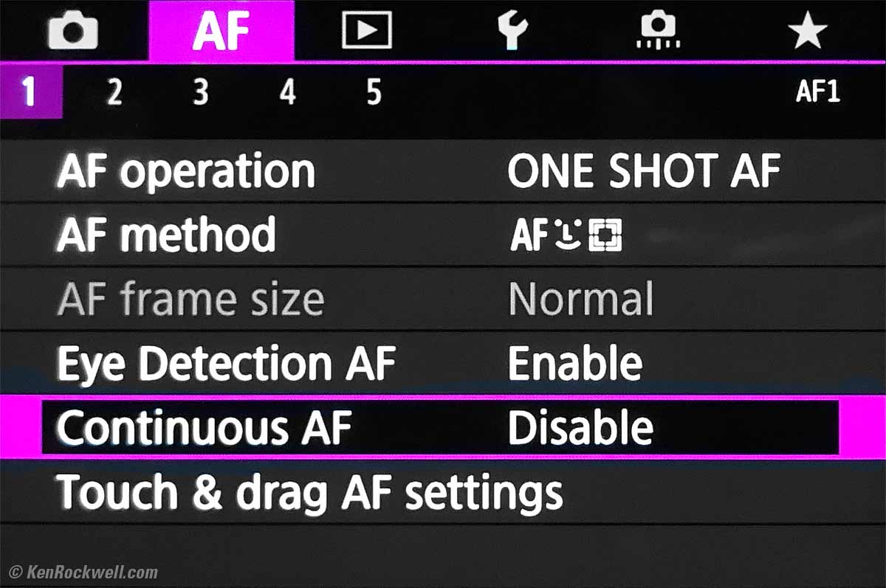Select the highlighted AF main tab

coord(221,31)
